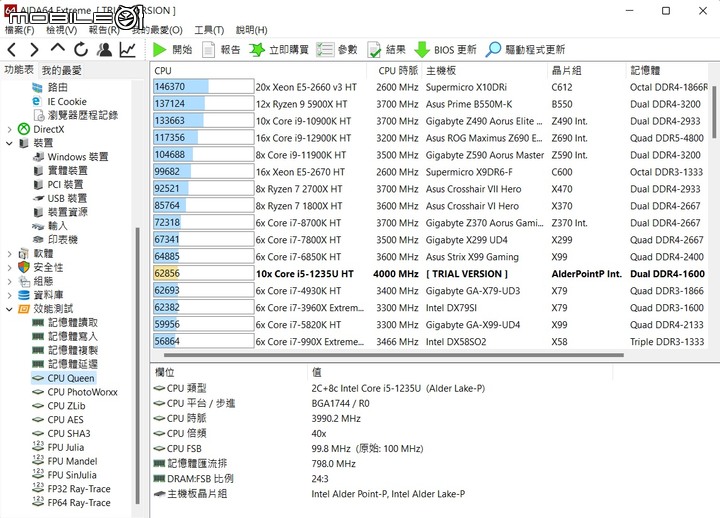Image resolution: width=720 pixels, height=518 pixels.
Task: Click the Refresh toolbar icon
Action: [81, 50]
